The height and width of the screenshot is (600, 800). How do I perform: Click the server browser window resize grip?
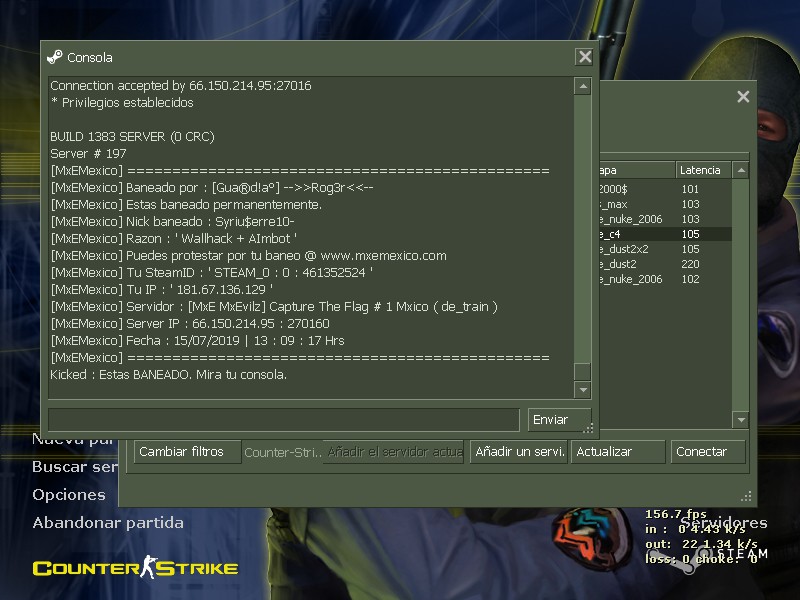pos(746,496)
